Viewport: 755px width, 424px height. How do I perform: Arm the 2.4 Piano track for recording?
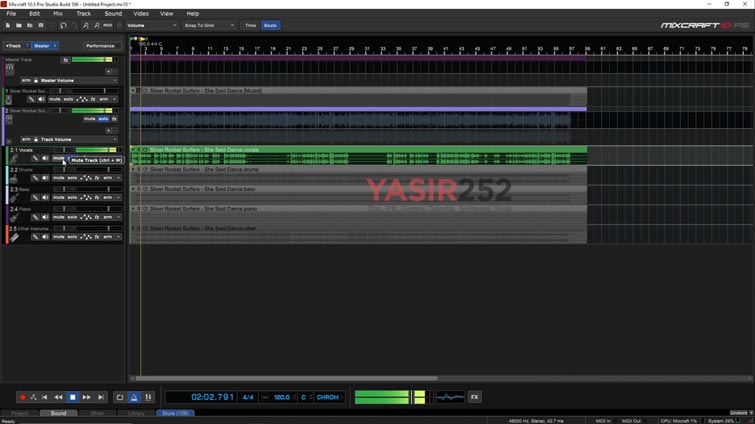(x=107, y=217)
